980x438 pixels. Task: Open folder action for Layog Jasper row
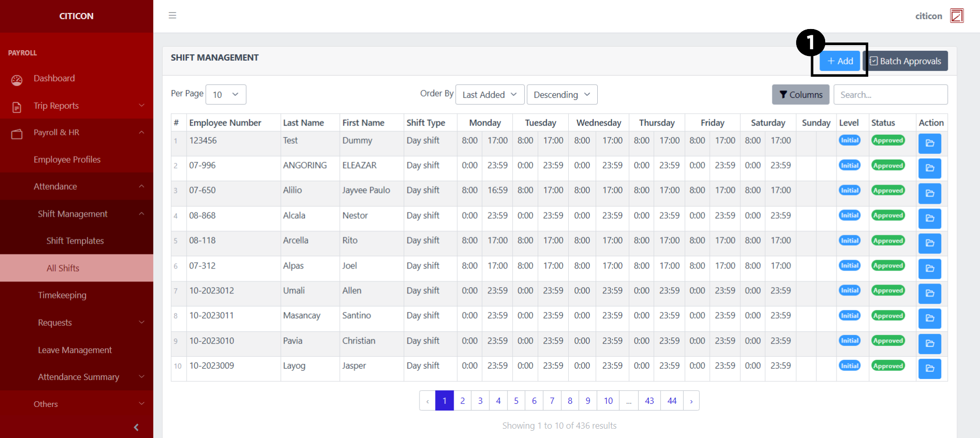(929, 369)
